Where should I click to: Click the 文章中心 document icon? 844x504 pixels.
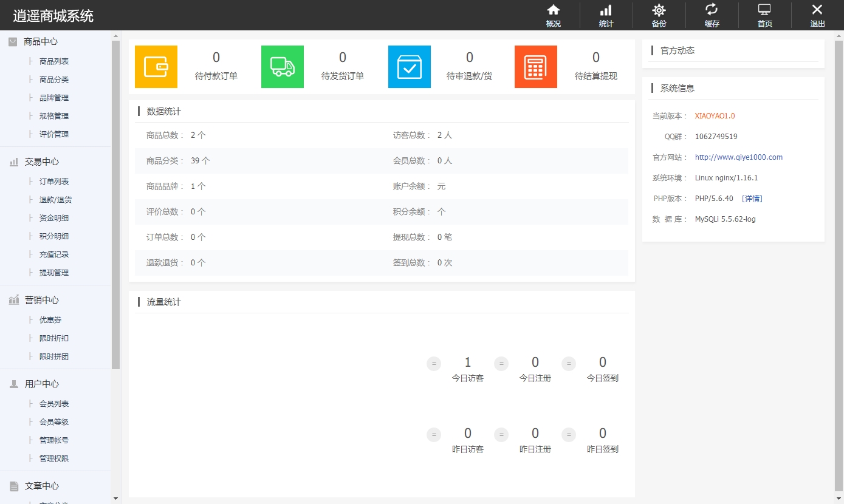(x=13, y=486)
